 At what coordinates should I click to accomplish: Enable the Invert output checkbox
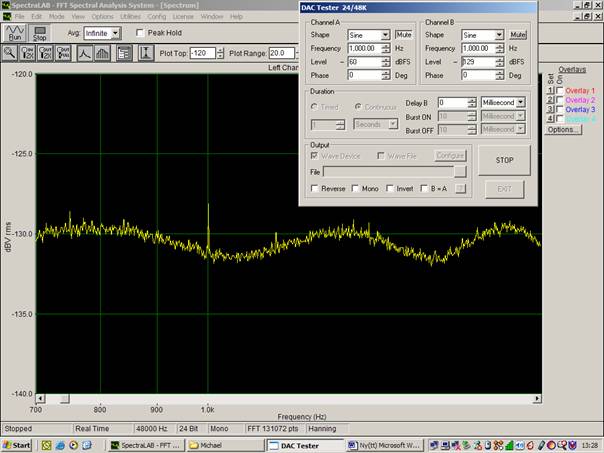coord(390,188)
